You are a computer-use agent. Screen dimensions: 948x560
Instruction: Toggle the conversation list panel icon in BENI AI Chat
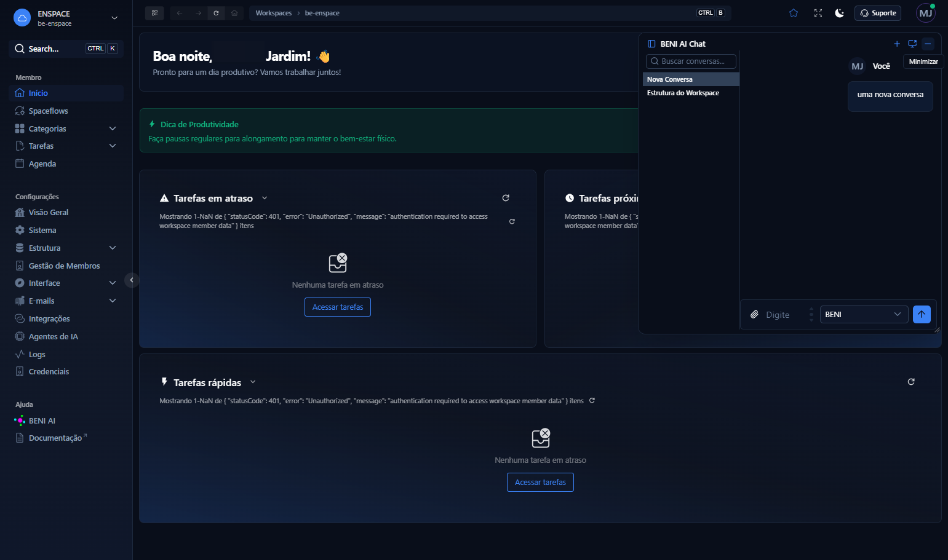pyautogui.click(x=651, y=44)
